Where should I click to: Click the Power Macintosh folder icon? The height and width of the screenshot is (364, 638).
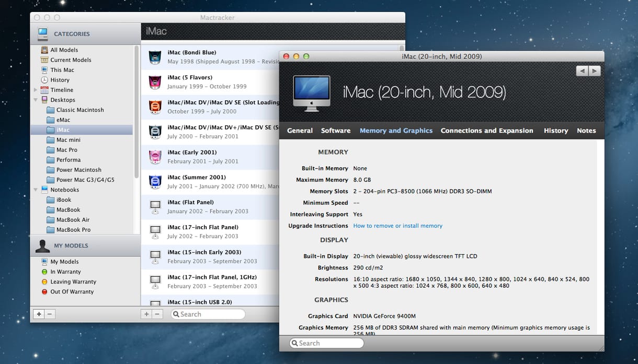51,170
